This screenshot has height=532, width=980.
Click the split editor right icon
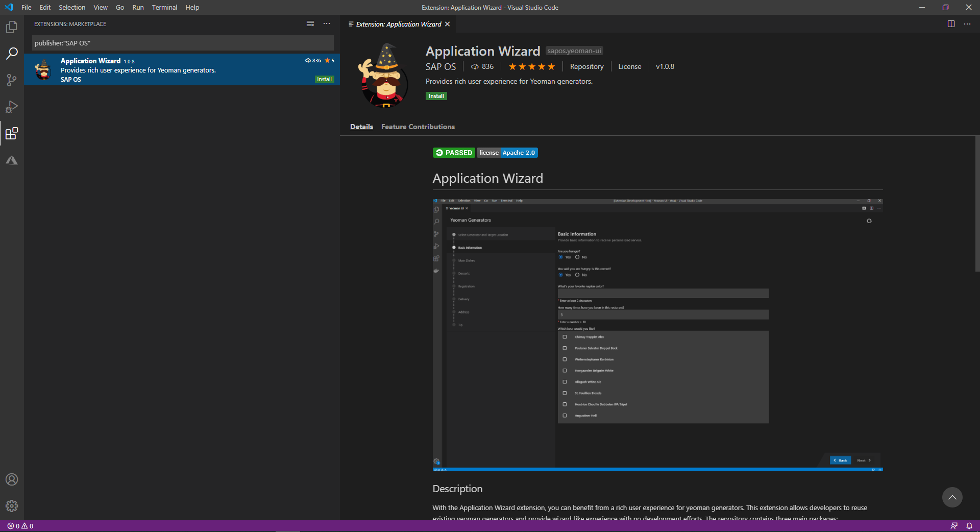pos(951,24)
